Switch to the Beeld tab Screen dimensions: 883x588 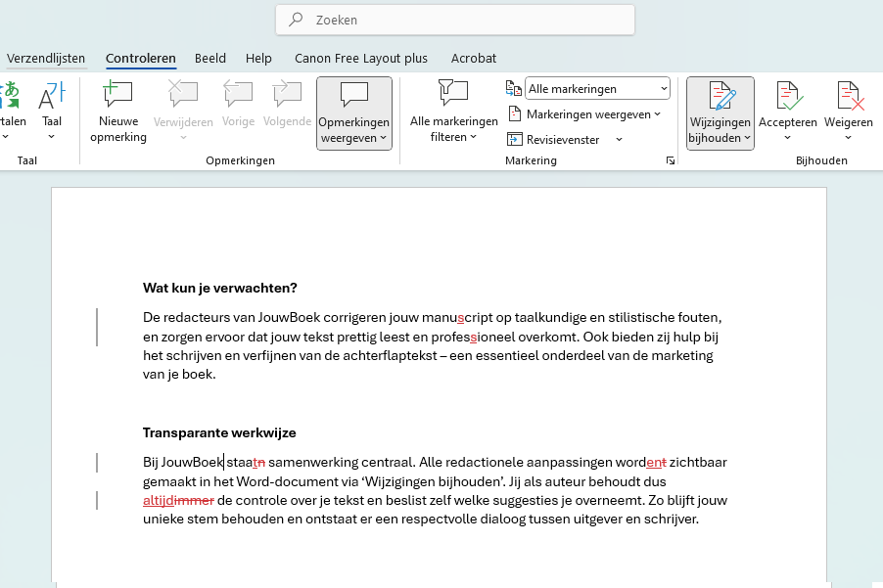210,58
